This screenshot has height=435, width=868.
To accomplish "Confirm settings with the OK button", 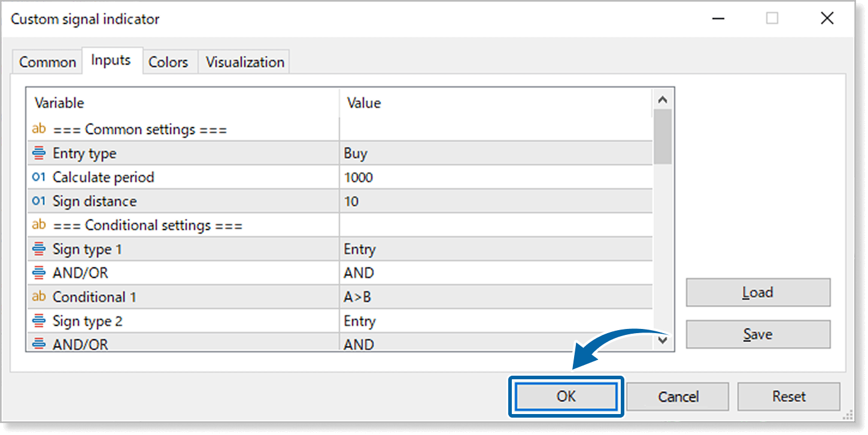I will [x=566, y=396].
